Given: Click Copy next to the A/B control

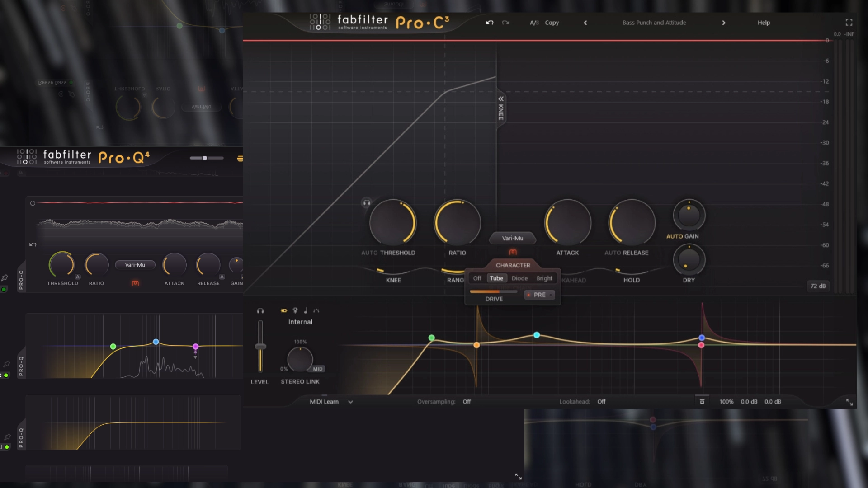Looking at the screenshot, I should point(551,23).
